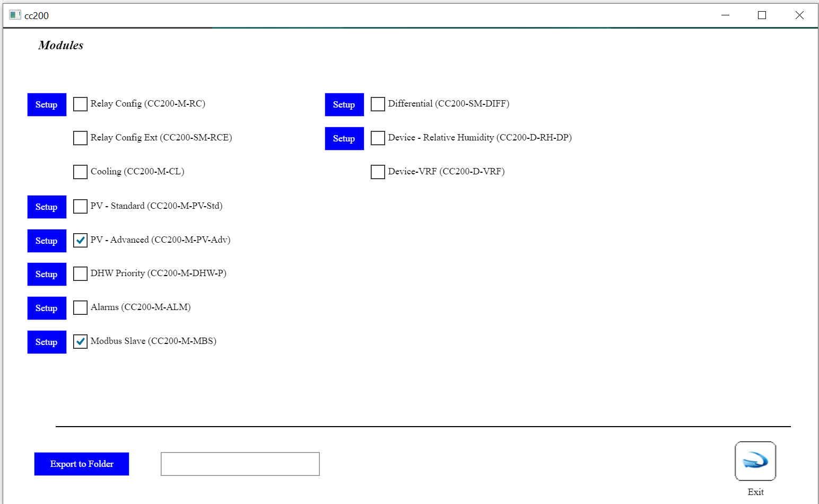
Task: Click the cc200 app icon in title bar
Action: pyautogui.click(x=15, y=15)
